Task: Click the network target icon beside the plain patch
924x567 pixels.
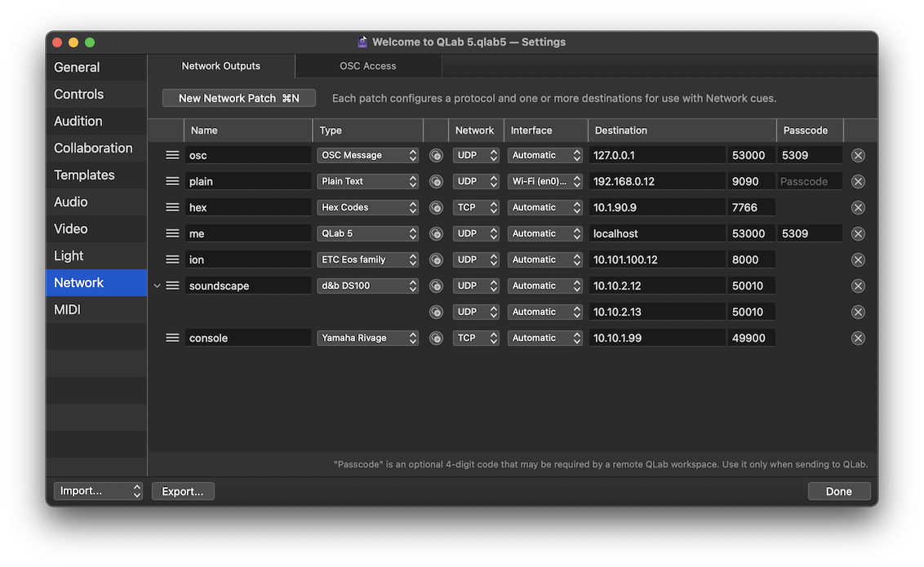Action: (435, 180)
